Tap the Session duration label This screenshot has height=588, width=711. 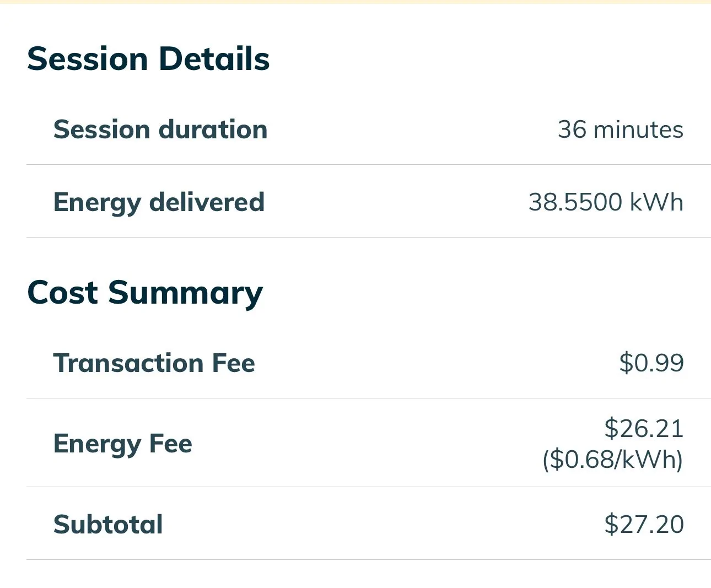(160, 130)
